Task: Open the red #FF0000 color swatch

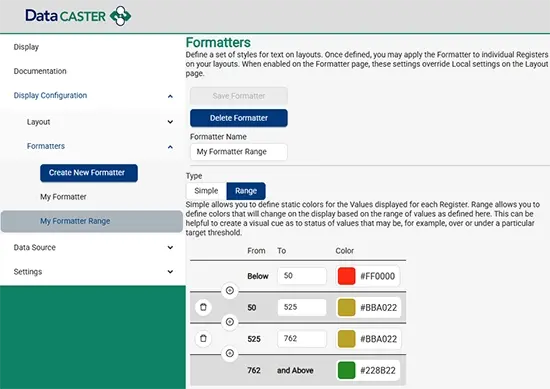Action: point(347,276)
